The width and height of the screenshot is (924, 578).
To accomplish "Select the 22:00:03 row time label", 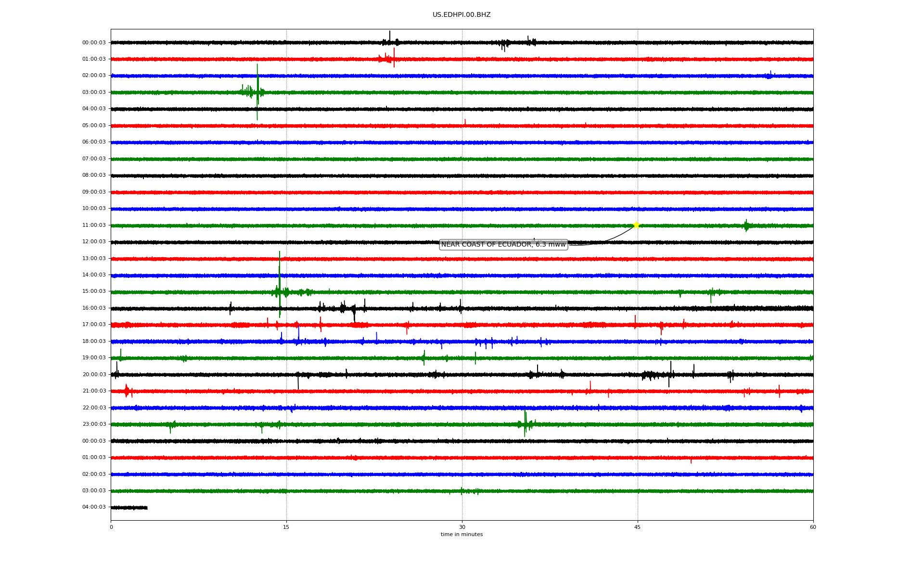I will [x=94, y=408].
